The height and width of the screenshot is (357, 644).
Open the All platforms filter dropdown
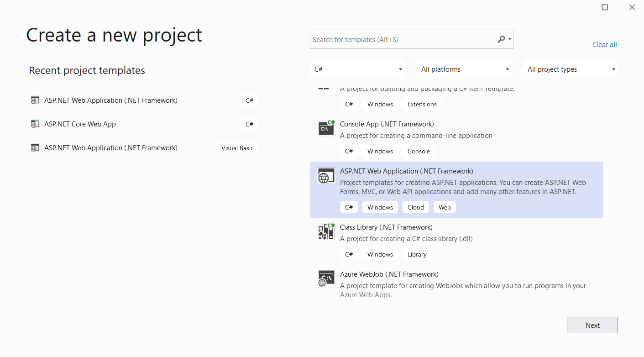(464, 69)
